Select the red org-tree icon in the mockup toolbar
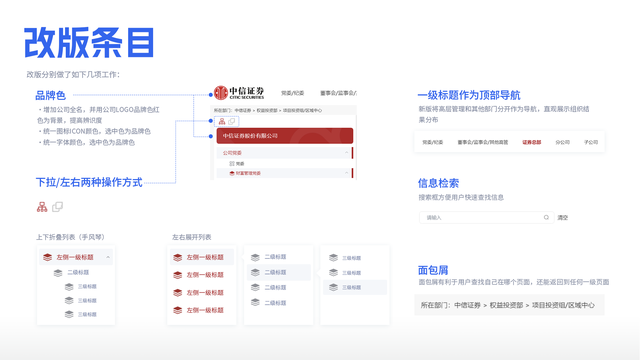 pyautogui.click(x=222, y=121)
